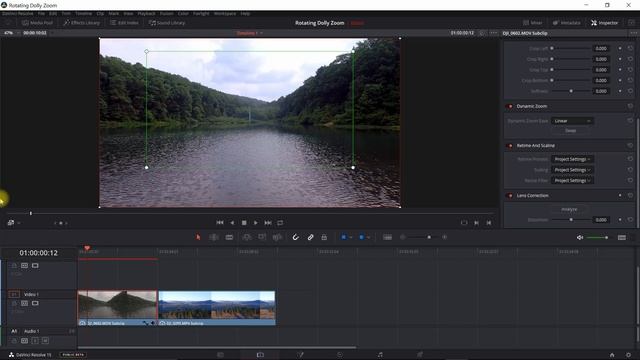Screen dimensions: 640x360
Task: Adjust the lens Distortion slider
Action: [x=571, y=220]
